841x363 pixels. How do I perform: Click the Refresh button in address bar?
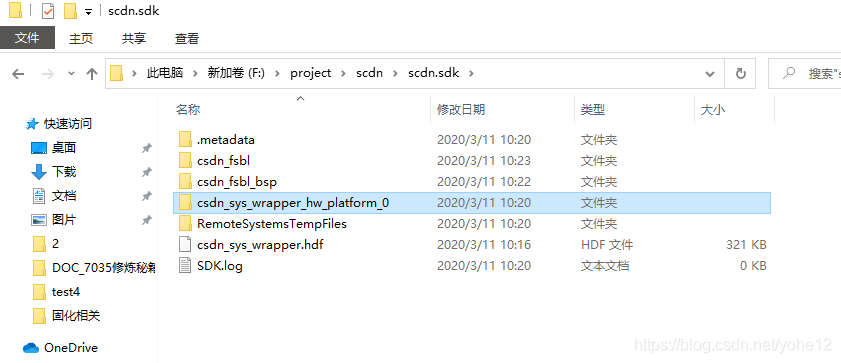click(741, 73)
